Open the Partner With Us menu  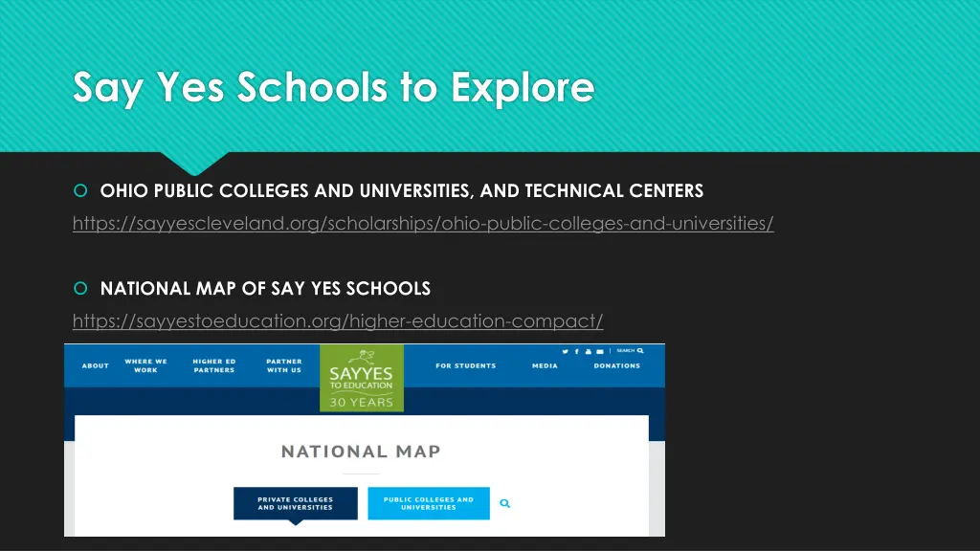(284, 366)
